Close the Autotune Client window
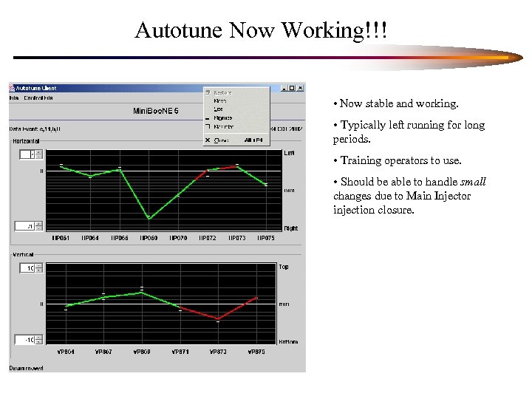The image size is (532, 399). 300,88
